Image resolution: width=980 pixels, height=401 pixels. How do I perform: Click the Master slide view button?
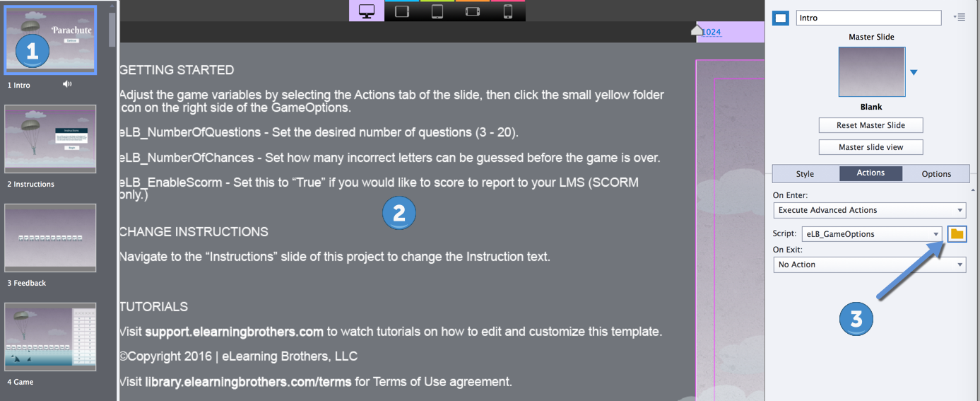(x=870, y=147)
